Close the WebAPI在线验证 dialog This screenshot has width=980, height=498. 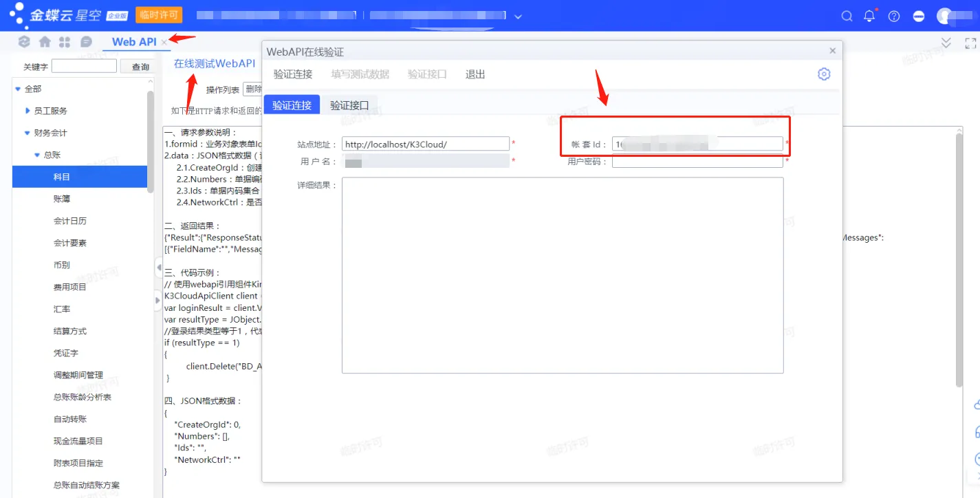point(832,51)
